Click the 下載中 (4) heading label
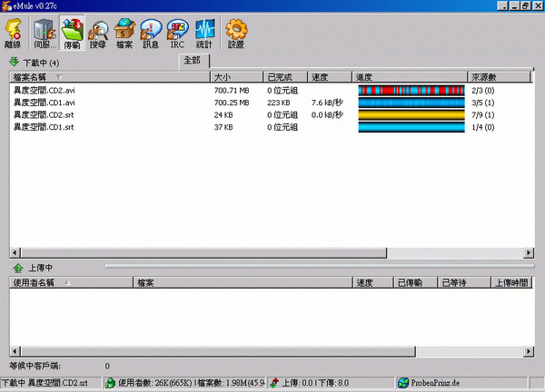Viewport: 545px width, 392px height. click(x=41, y=63)
